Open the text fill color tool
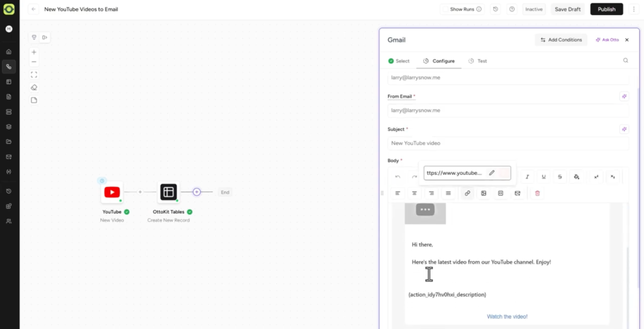 577,177
